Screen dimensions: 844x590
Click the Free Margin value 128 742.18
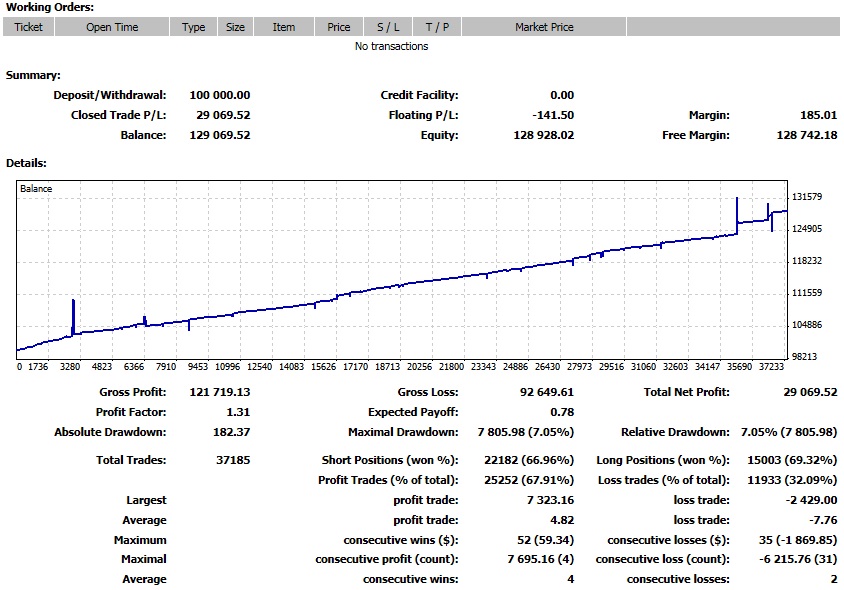[x=806, y=135]
